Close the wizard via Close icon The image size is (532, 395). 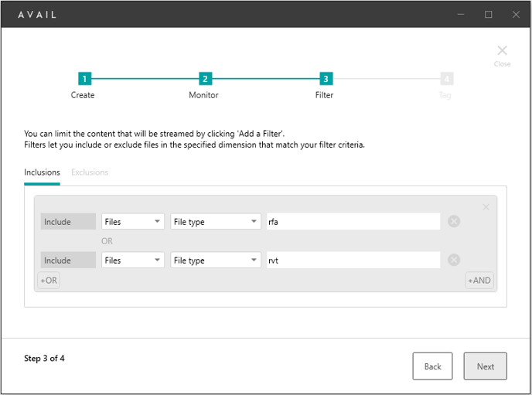coord(502,55)
